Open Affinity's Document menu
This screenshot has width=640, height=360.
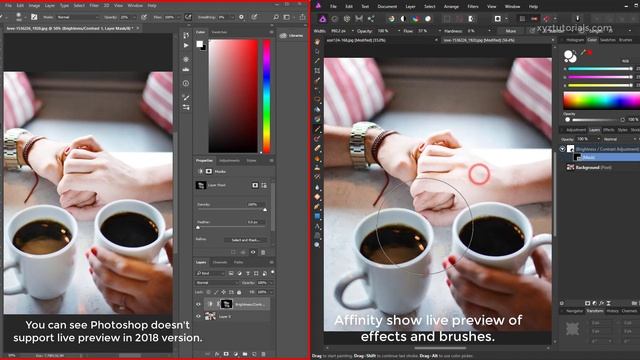(387, 7)
